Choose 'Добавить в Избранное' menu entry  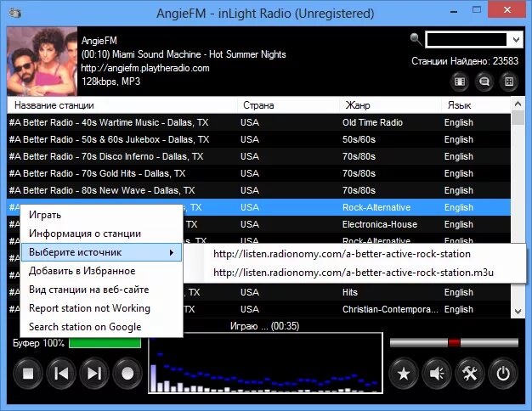coord(101,271)
